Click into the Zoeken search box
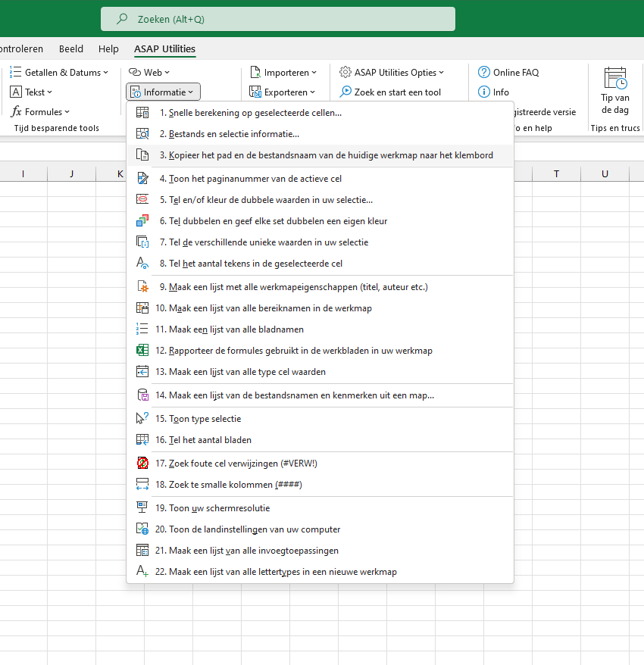Screen dimensions: 644x665 [278, 19]
